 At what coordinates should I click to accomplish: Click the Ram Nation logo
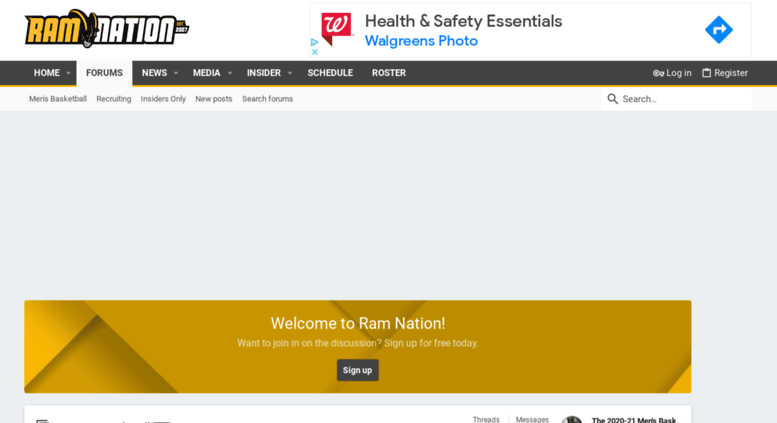pos(107,29)
